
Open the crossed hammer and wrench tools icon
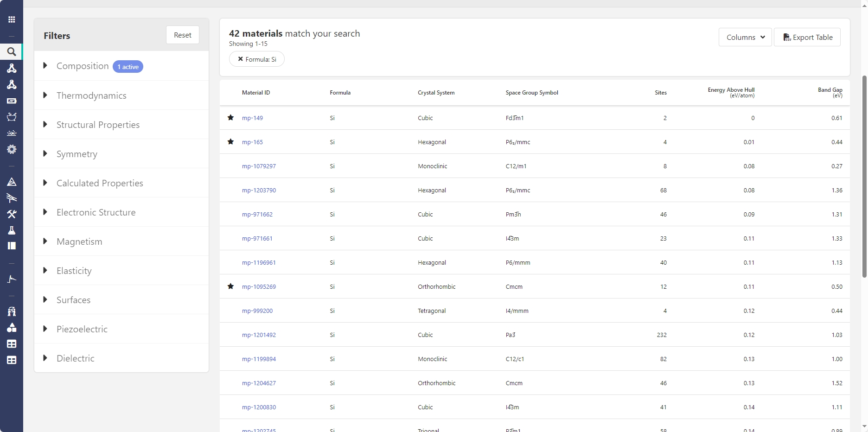pyautogui.click(x=12, y=214)
